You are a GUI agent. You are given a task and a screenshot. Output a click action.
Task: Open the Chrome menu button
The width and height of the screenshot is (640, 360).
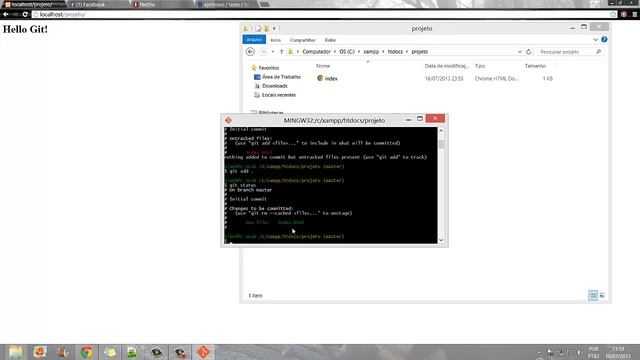635,14
